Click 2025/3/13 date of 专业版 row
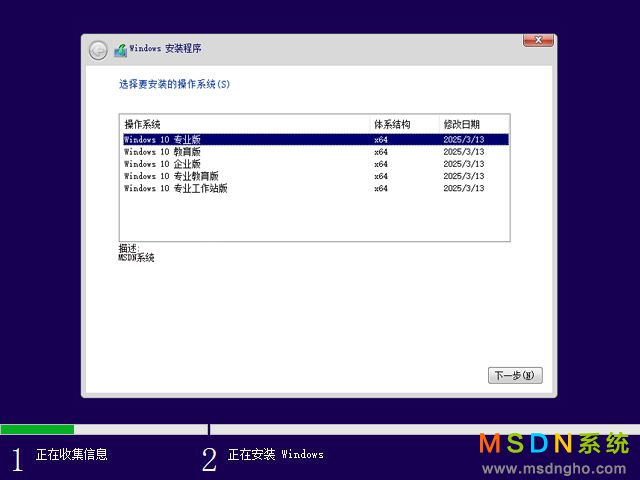This screenshot has height=480, width=640. point(464,140)
